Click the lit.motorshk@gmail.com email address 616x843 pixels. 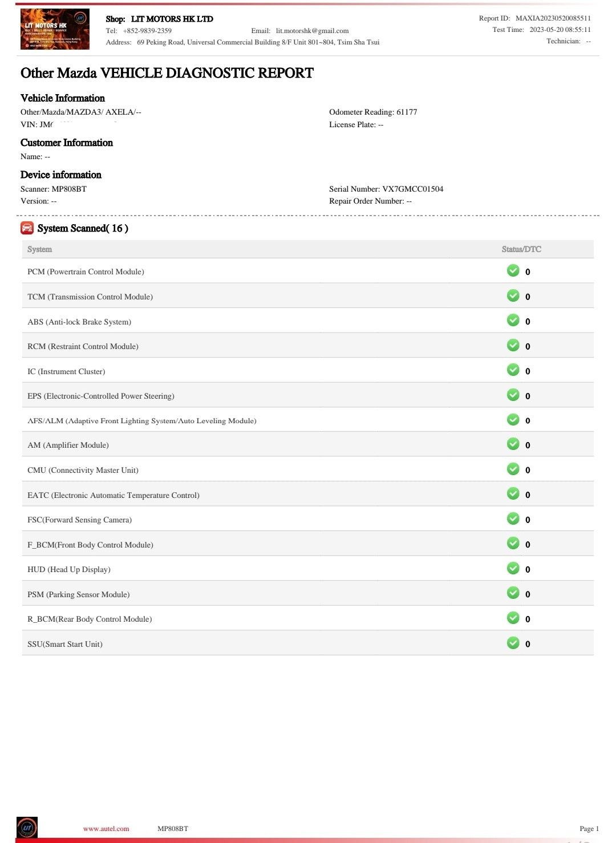coord(312,31)
